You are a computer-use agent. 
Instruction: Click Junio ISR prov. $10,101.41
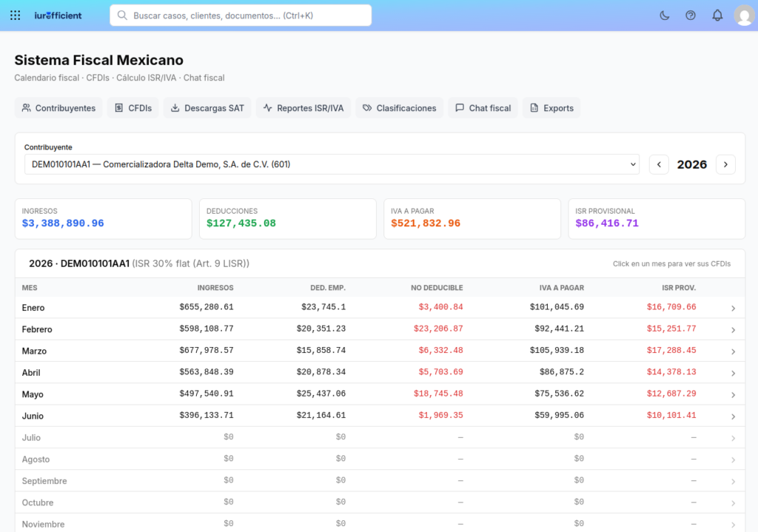point(671,415)
